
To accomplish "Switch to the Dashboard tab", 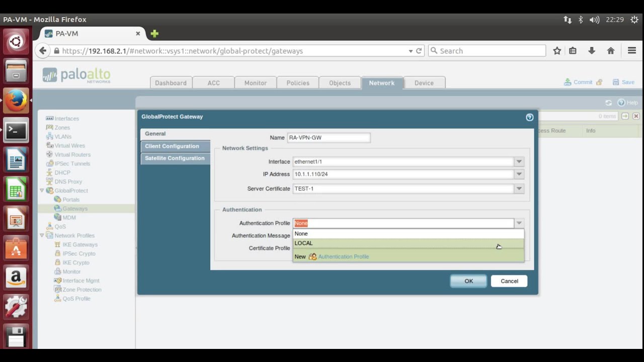I will 171,83.
